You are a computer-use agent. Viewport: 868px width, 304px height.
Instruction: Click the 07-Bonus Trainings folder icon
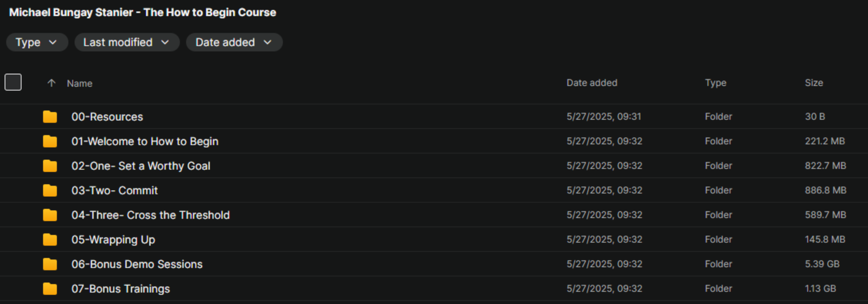pos(50,289)
